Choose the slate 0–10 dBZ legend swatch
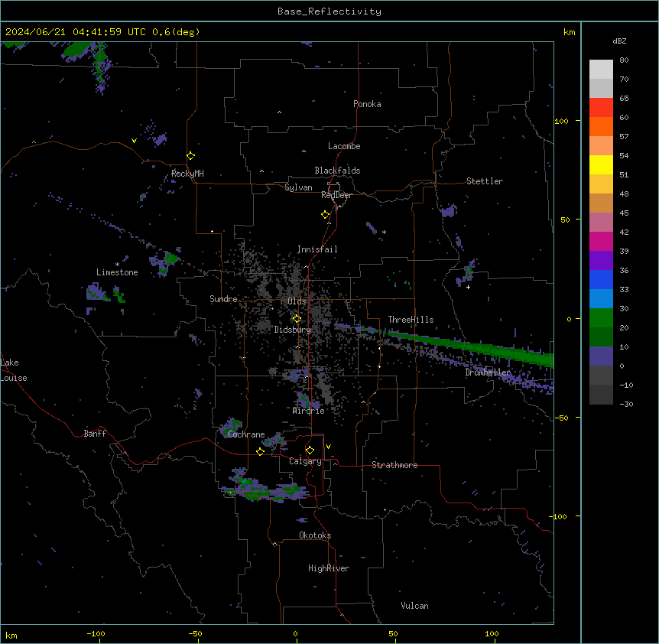The image size is (659, 644). [601, 356]
